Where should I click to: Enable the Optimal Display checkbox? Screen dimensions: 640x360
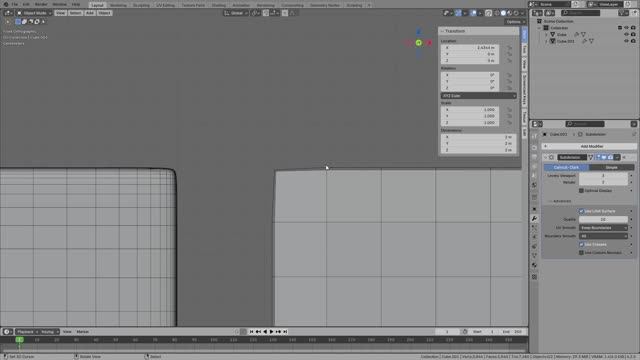pyautogui.click(x=581, y=191)
